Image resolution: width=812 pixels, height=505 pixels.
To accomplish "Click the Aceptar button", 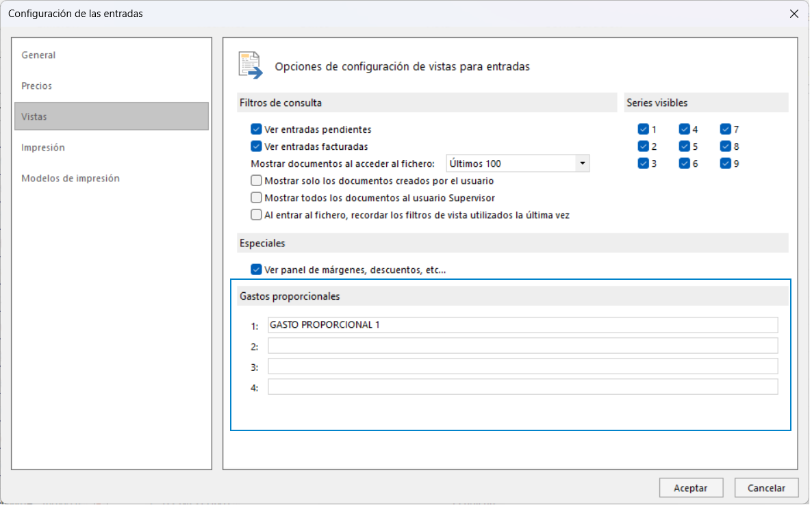I will [x=691, y=488].
